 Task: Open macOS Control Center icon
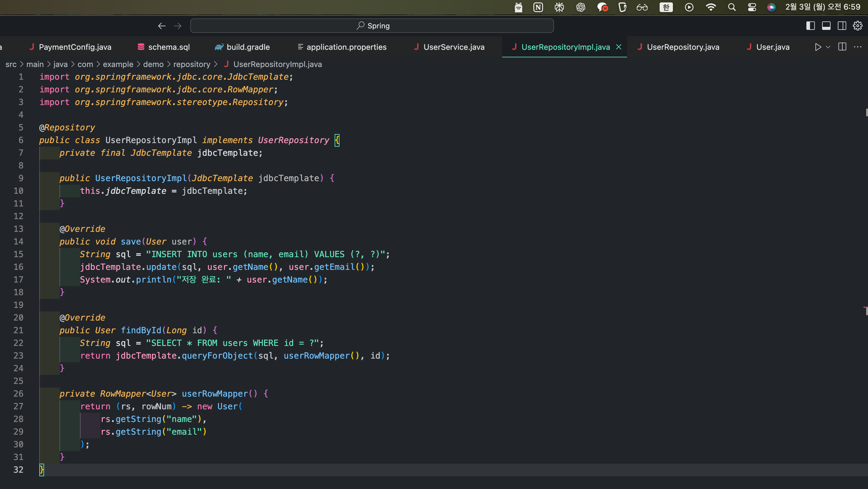coord(752,7)
